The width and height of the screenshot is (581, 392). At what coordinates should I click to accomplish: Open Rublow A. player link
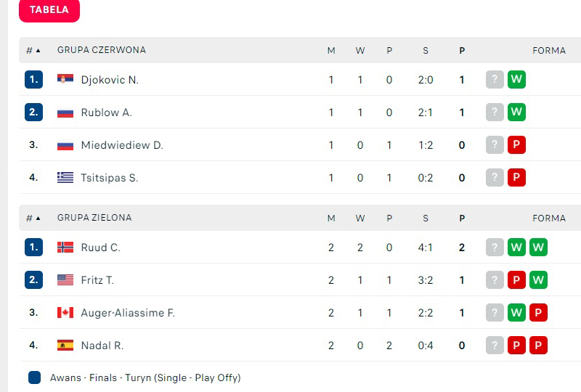pyautogui.click(x=106, y=113)
